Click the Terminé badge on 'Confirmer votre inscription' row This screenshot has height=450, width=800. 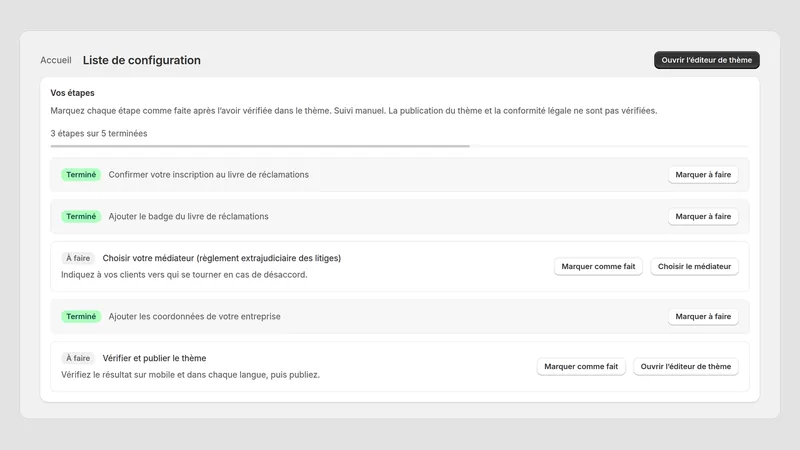81,174
